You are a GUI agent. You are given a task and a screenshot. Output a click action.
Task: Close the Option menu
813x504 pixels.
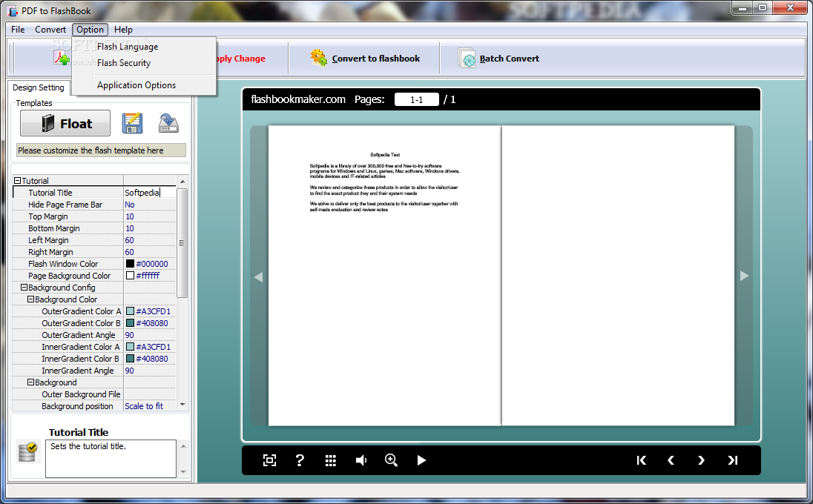90,30
